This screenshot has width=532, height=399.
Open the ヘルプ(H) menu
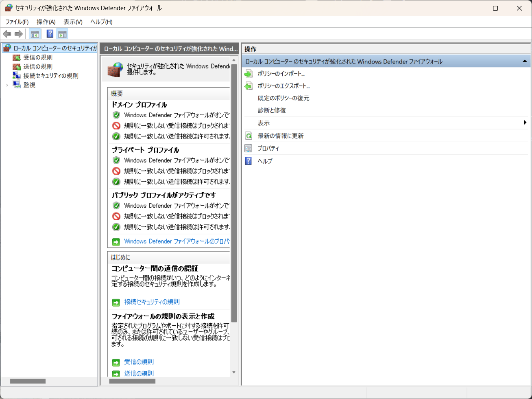tap(101, 22)
